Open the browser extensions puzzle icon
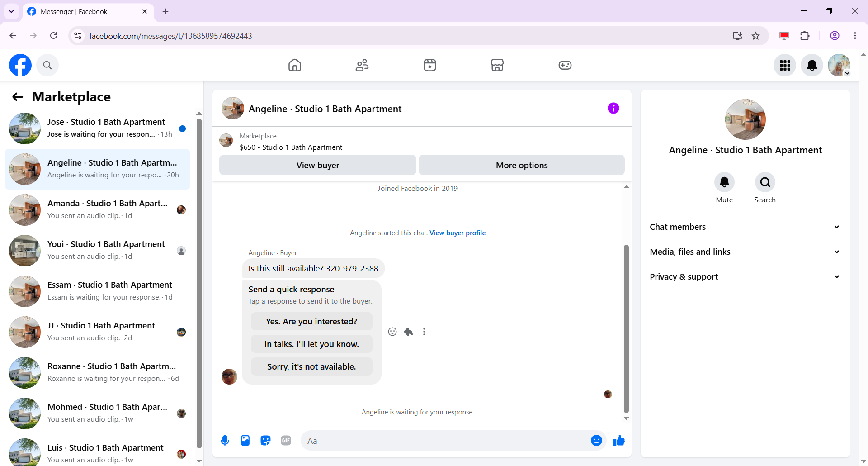The image size is (868, 466). (x=805, y=36)
